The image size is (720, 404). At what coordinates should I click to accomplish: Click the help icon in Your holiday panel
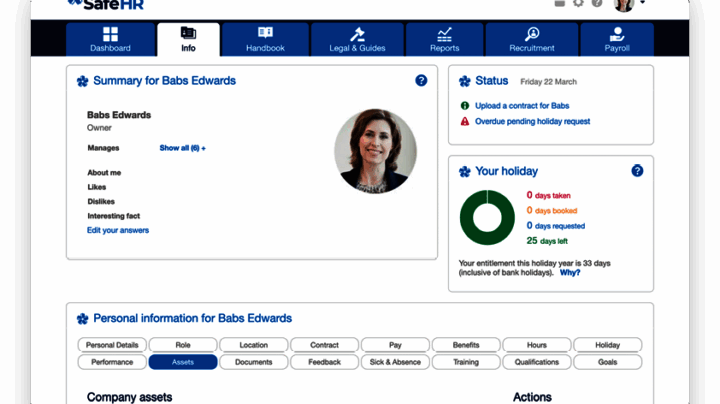(637, 171)
